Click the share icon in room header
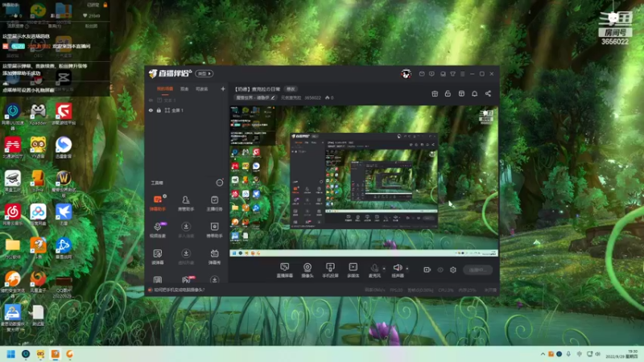The width and height of the screenshot is (644, 362). coord(488,93)
